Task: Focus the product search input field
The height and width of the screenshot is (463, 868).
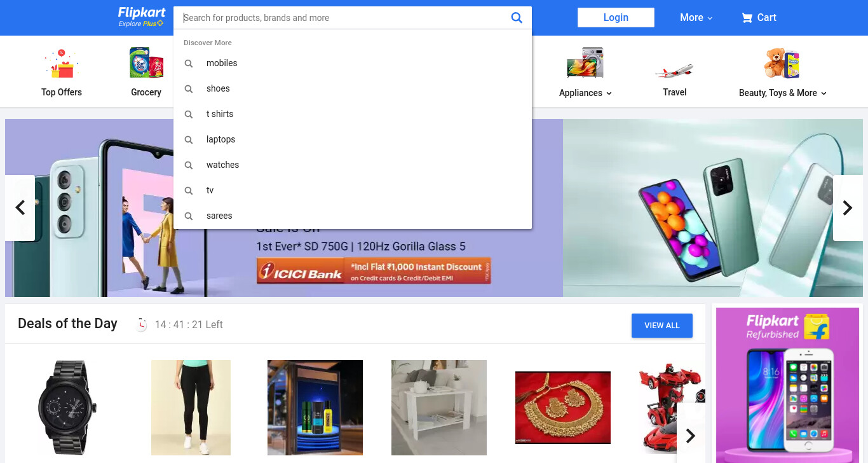Action: coord(343,18)
